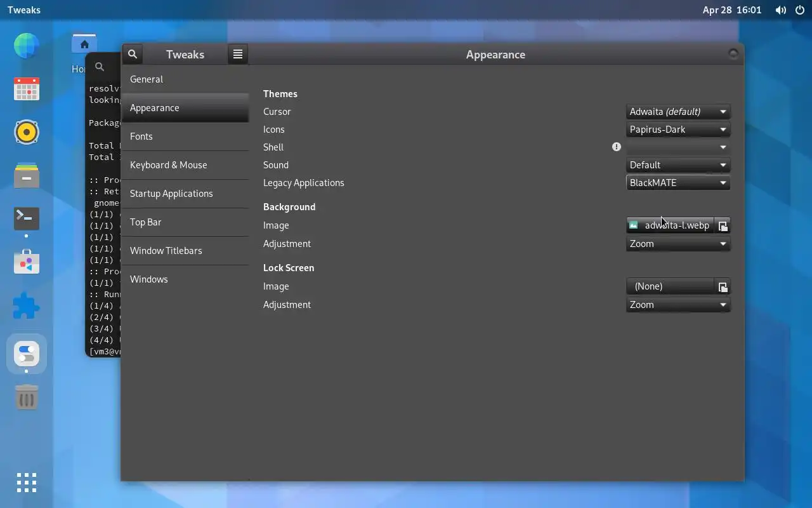812x508 pixels.
Task: Open the power menu in top bar
Action: (800, 10)
